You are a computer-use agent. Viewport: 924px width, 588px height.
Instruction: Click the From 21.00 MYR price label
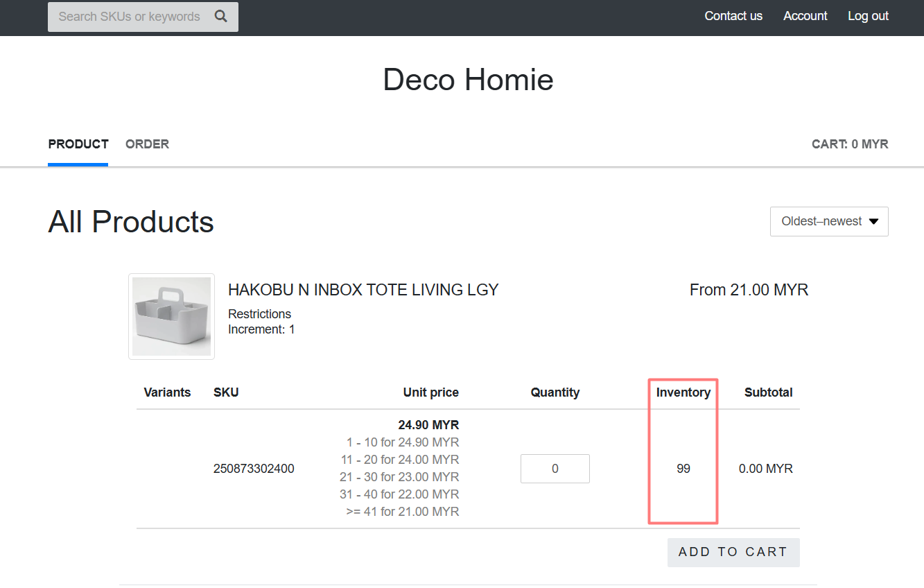(749, 290)
